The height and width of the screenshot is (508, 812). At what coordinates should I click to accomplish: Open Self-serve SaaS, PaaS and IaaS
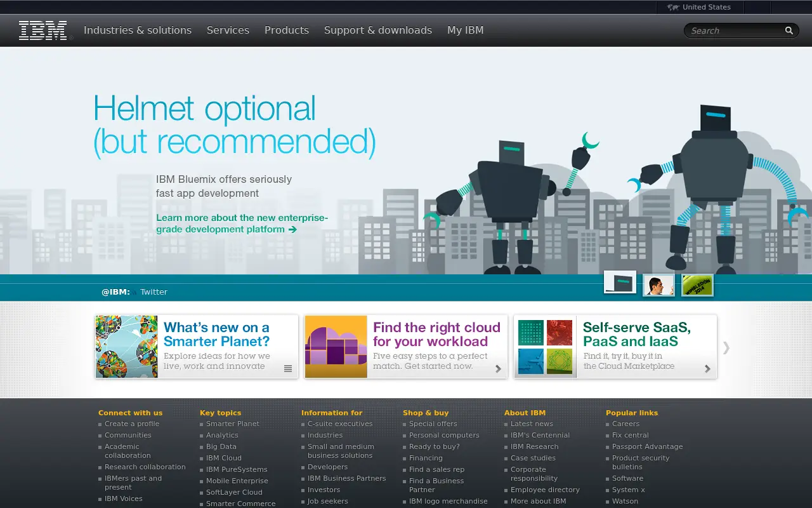pyautogui.click(x=637, y=335)
